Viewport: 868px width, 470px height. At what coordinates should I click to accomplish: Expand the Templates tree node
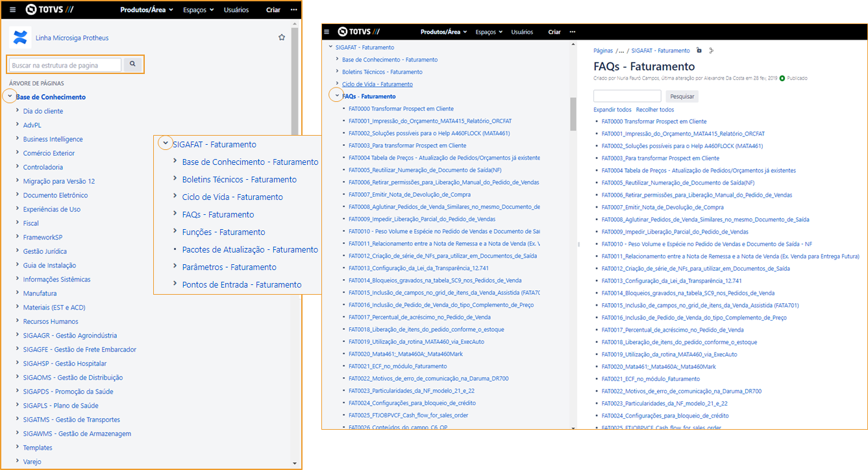[x=18, y=447]
